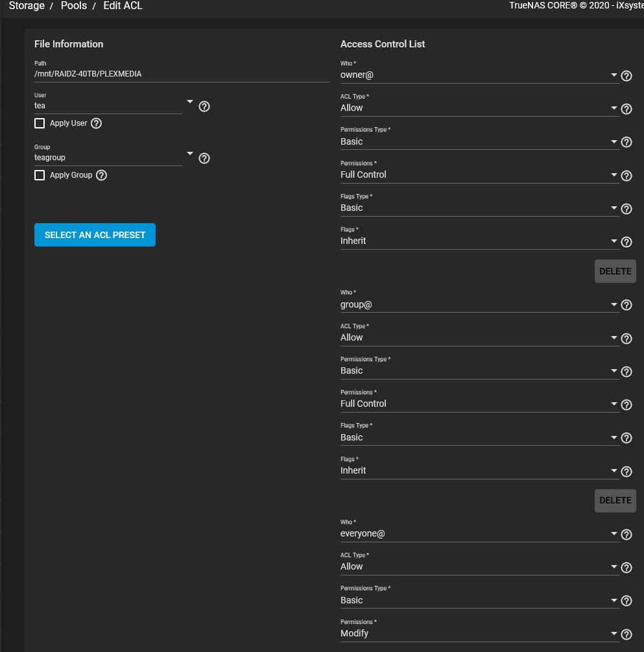Click the Path input field

tap(182, 74)
